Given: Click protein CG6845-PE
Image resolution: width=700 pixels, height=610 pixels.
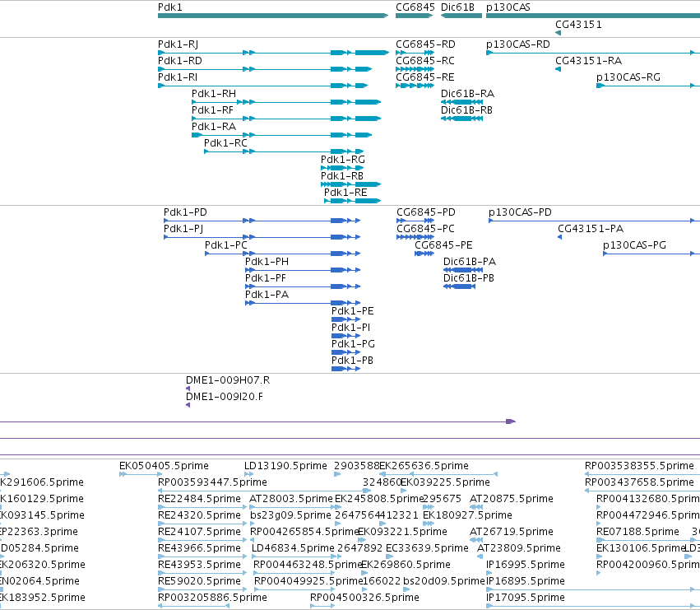Looking at the screenshot, I should [x=424, y=254].
